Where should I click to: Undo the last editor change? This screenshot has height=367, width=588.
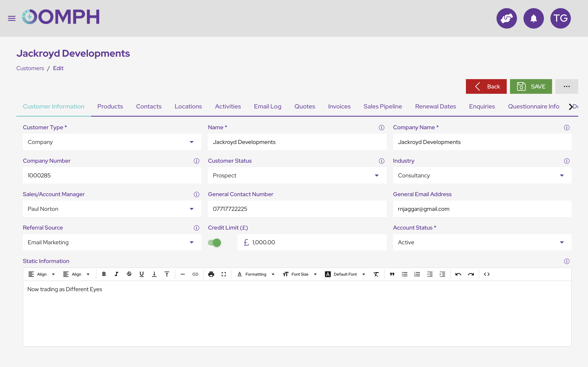click(x=458, y=274)
